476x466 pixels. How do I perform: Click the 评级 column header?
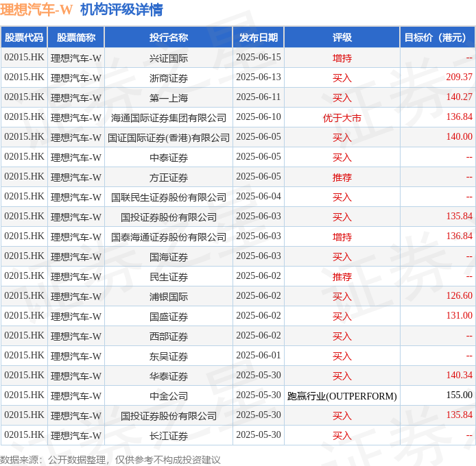[342, 37]
